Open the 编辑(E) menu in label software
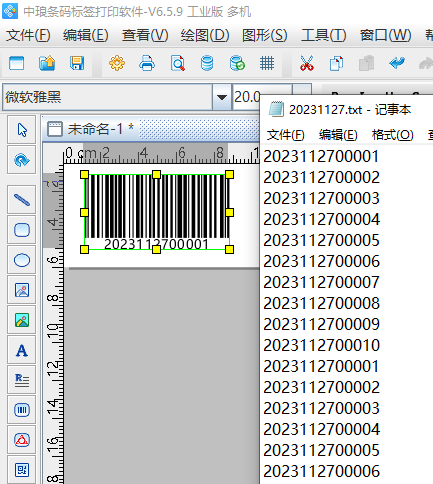The width and height of the screenshot is (433, 484). tap(86, 35)
